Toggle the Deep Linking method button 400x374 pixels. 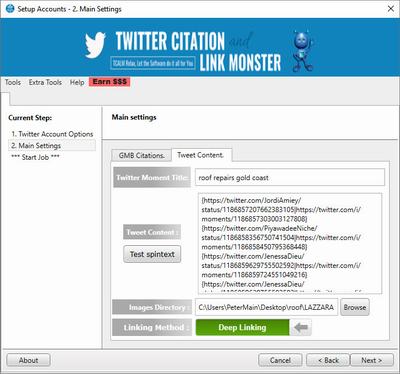tap(242, 327)
